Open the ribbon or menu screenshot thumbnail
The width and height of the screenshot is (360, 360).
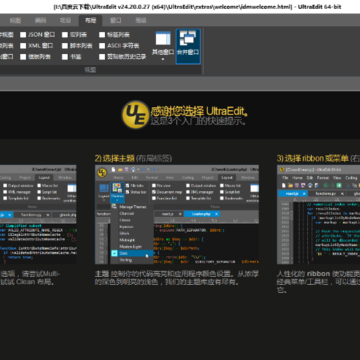tap(318, 214)
